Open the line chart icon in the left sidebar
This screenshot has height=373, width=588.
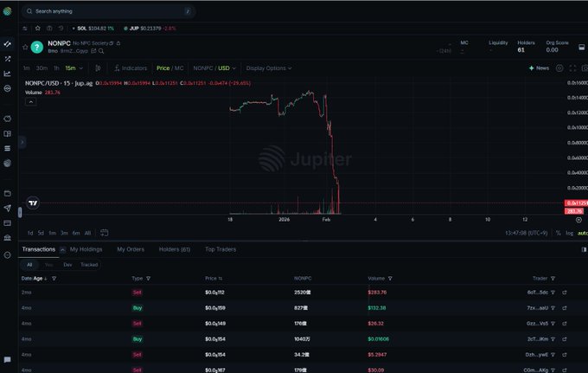pos(8,74)
